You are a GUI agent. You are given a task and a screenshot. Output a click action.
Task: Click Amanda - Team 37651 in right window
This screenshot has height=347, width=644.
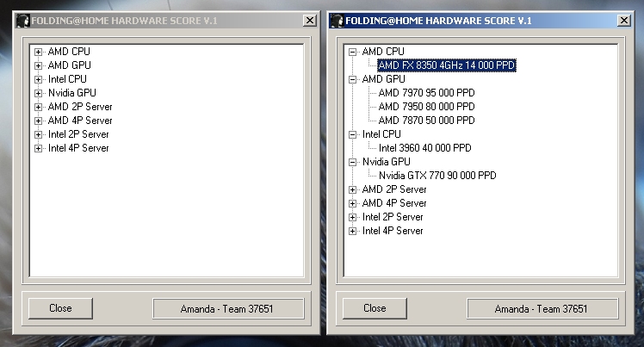(542, 308)
